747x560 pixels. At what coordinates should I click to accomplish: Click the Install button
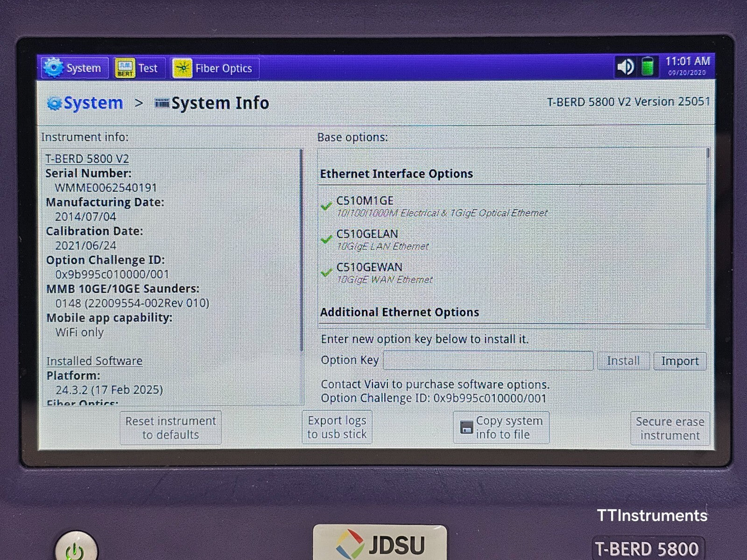click(x=623, y=361)
